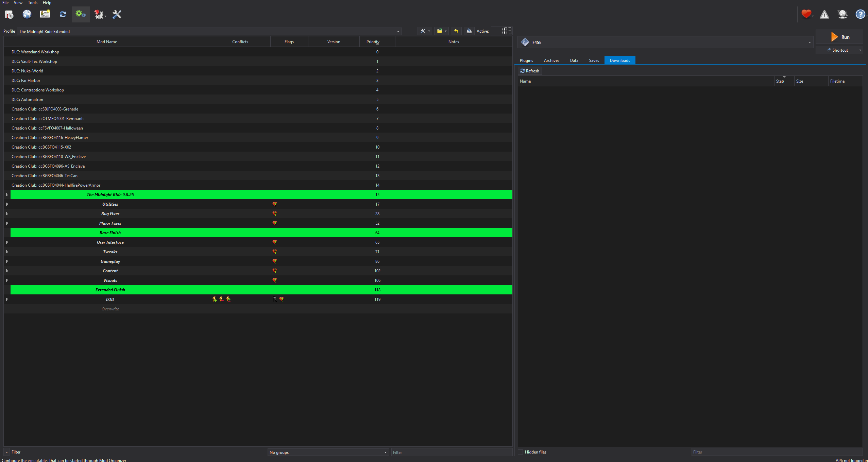Switch to the Plugins tab
The height and width of the screenshot is (462, 868).
click(526, 61)
